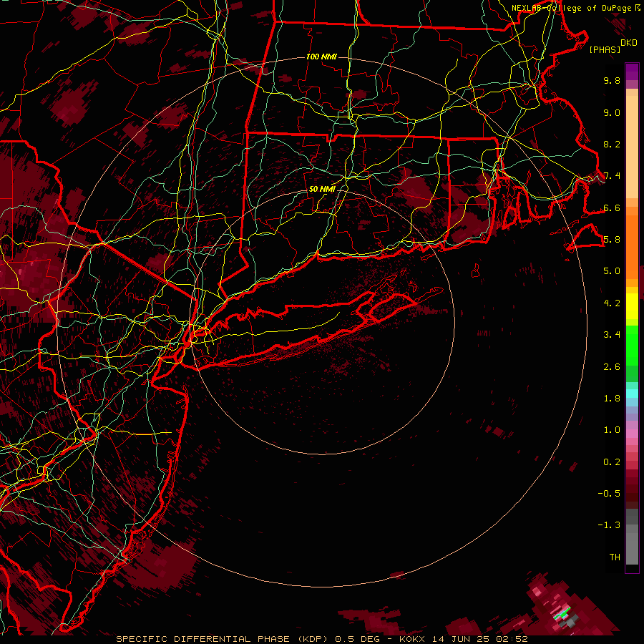Image resolution: width=644 pixels, height=644 pixels.
Task: Click the 5.8 scale value
Action: [612, 240]
